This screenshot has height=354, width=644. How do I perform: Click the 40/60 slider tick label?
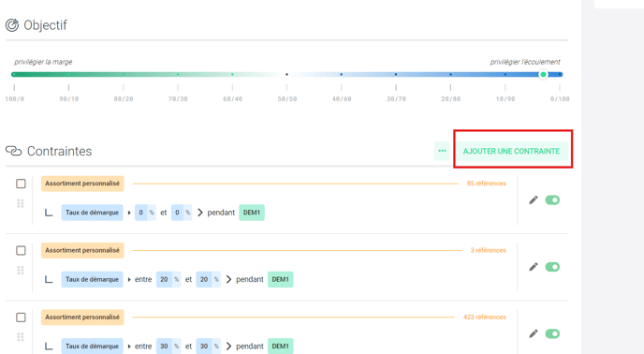[x=342, y=99]
